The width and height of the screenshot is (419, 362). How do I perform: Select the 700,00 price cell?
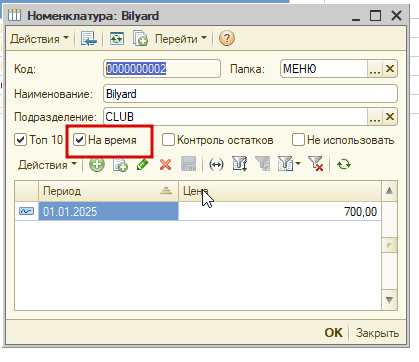(280, 211)
